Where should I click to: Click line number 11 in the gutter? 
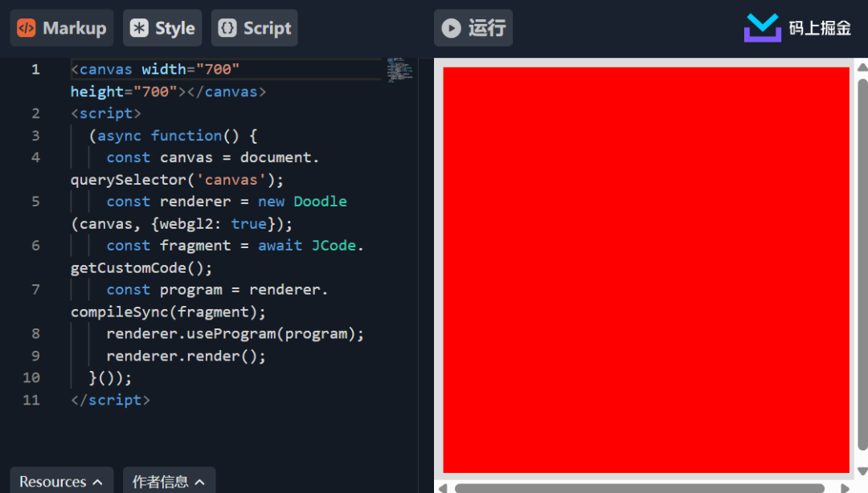coord(31,400)
